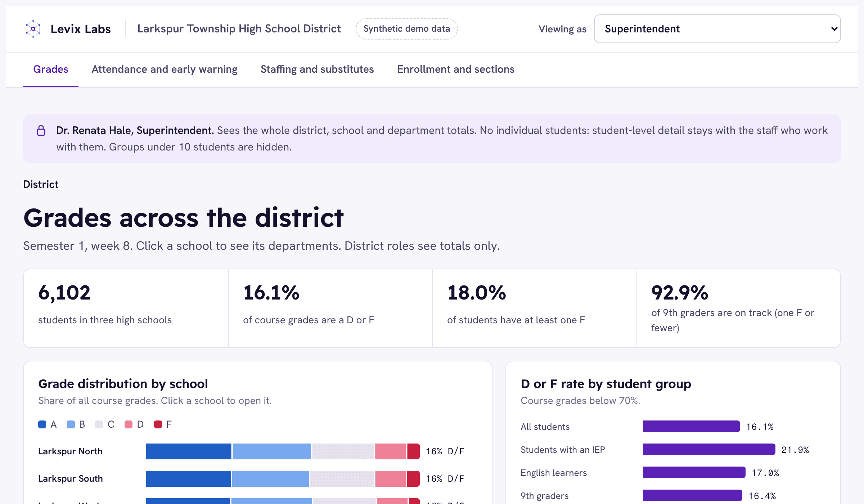Screen dimensions: 864x504
Task: Click the 21.9% value for IEP students
Action: (795, 450)
